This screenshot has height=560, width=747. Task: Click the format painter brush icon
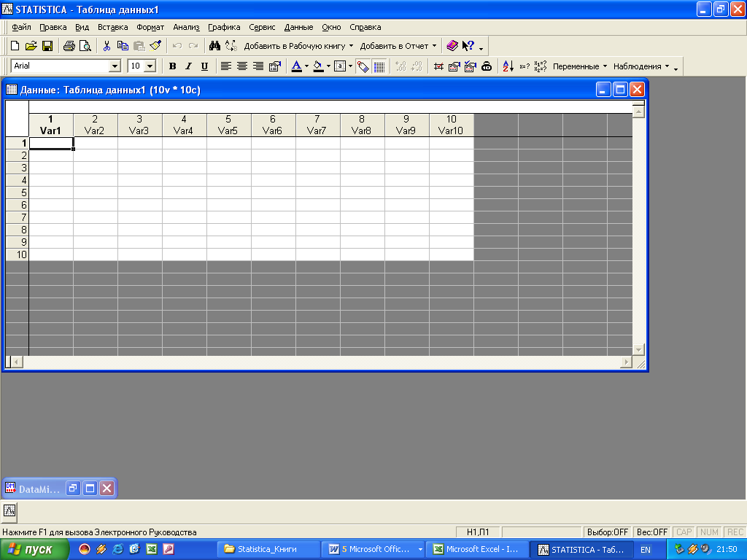[155, 46]
